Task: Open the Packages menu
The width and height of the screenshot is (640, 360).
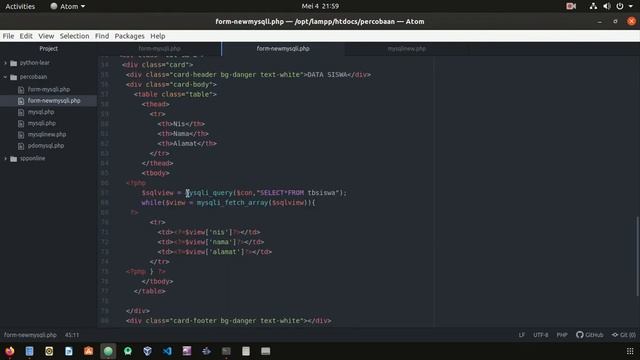Action: coord(129,36)
